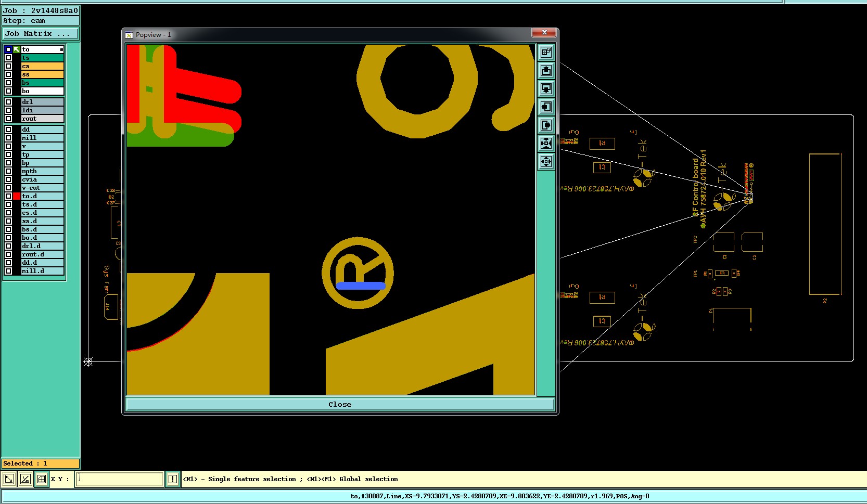Click the Close button in Popview
The height and width of the screenshot is (504, 867).
[340, 404]
